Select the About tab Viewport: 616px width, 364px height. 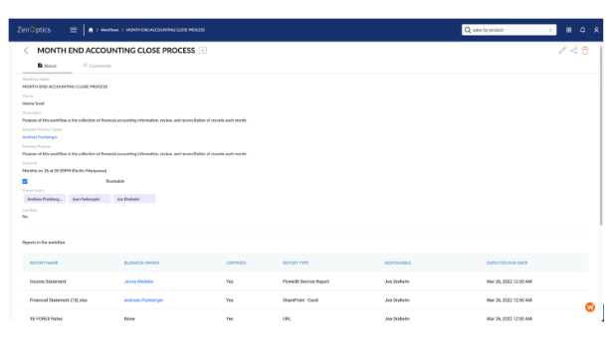(47, 66)
